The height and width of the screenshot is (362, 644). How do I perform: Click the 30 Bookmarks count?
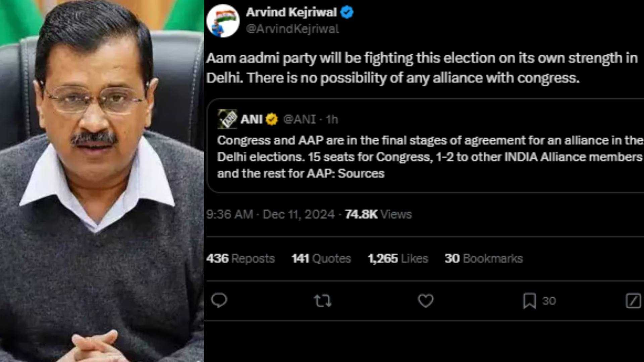pyautogui.click(x=483, y=258)
